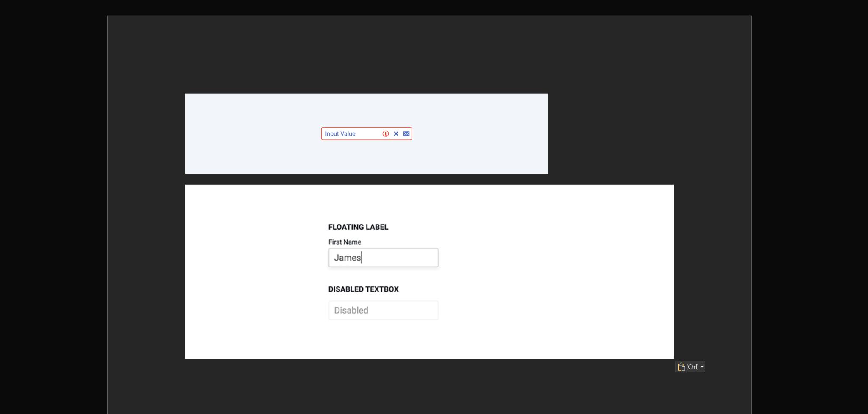
Task: Click the DISABLED TEXTBOX heading
Action: point(363,289)
